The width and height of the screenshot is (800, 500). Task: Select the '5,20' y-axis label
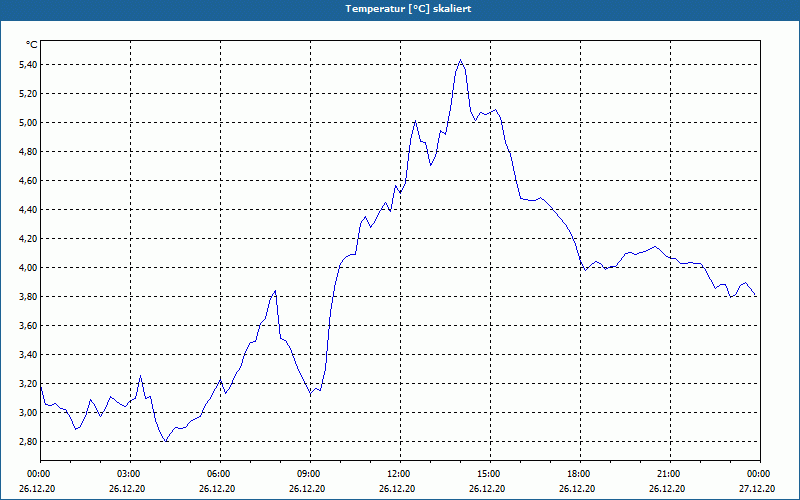28,94
